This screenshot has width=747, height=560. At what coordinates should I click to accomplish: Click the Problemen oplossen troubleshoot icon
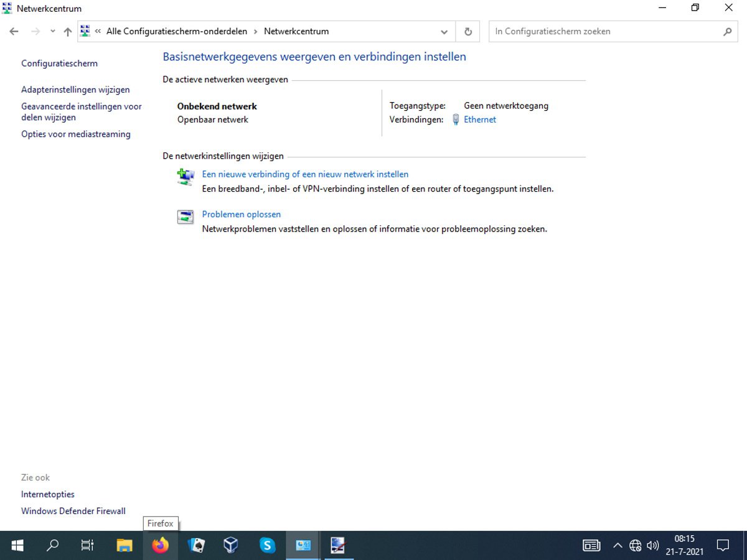tap(185, 217)
